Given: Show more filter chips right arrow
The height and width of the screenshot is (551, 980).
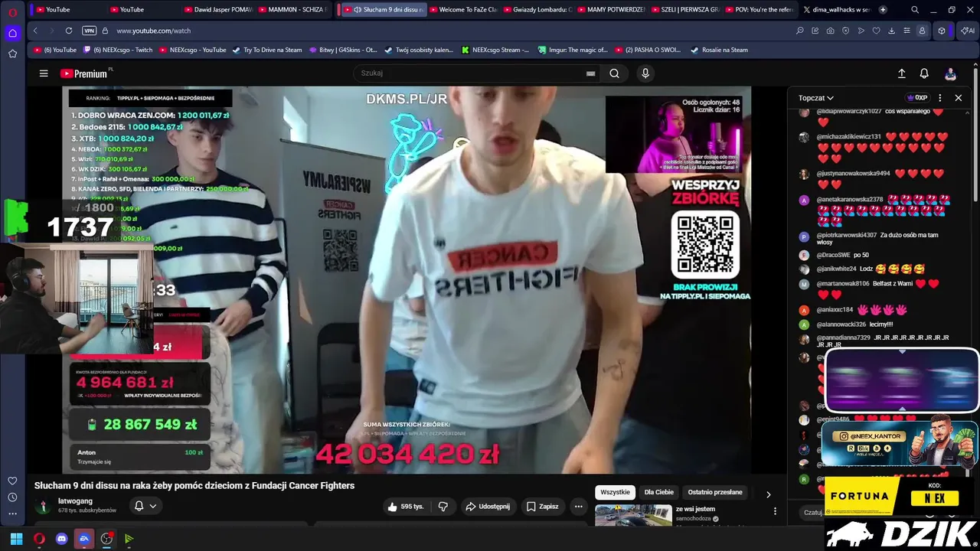Looking at the screenshot, I should 768,494.
